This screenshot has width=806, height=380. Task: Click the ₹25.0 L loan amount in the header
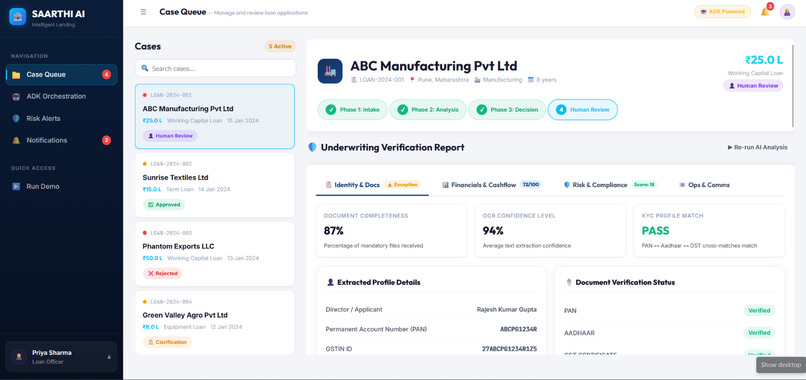(764, 60)
